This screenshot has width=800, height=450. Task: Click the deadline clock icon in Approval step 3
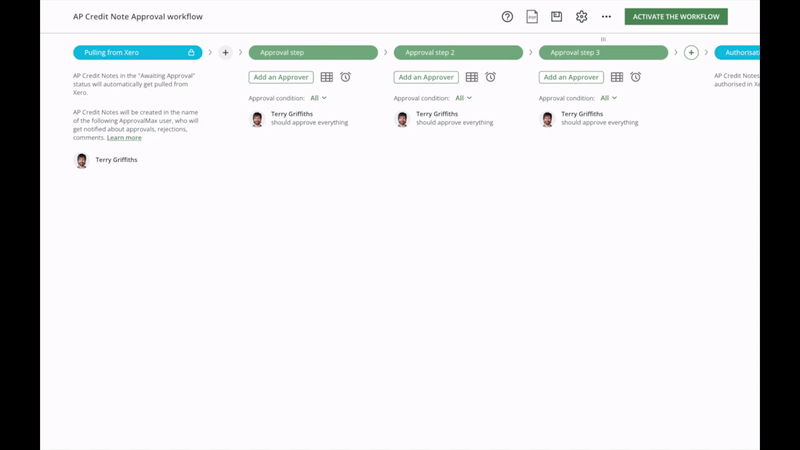pyautogui.click(x=635, y=77)
